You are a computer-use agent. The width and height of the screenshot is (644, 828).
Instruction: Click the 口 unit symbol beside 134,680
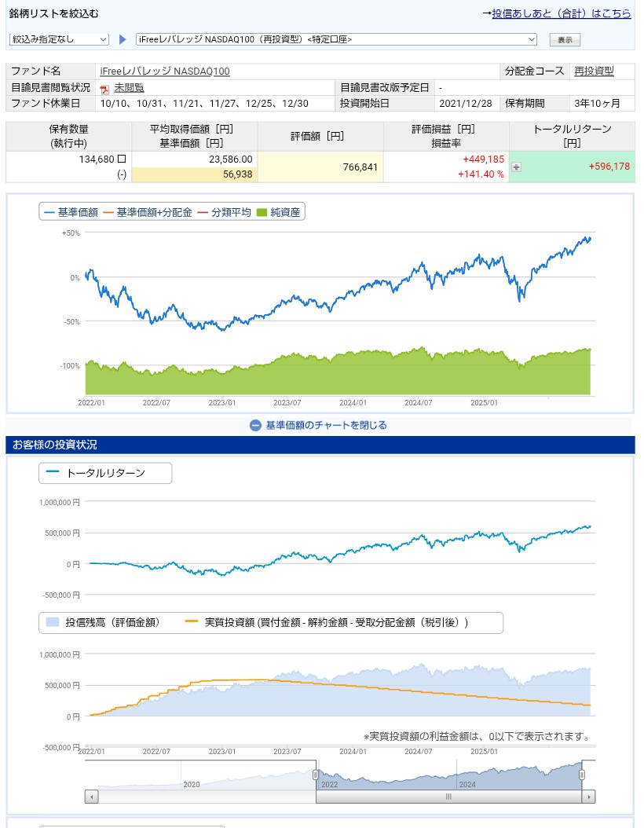[x=121, y=159]
